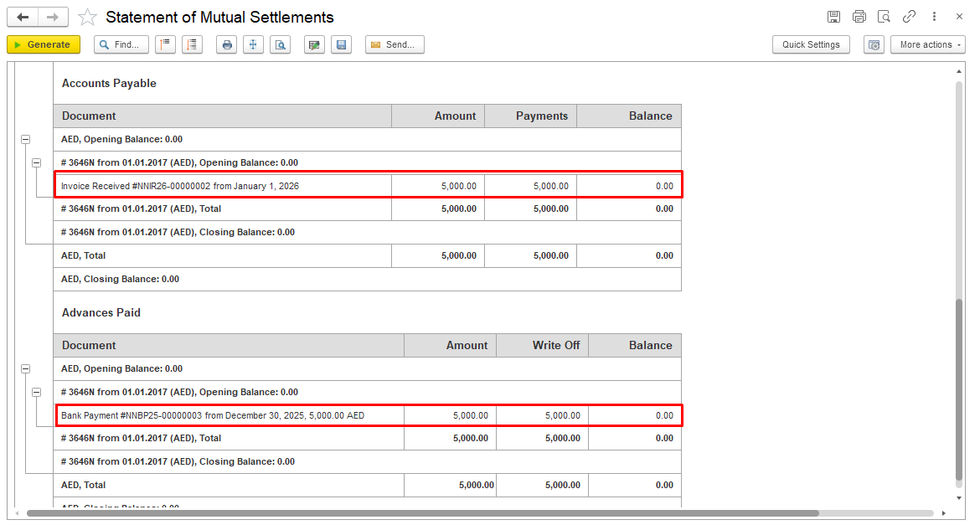The width and height of the screenshot is (980, 525).
Task: Select Accounts Payable 'AED, Total' row label
Action: pyautogui.click(x=83, y=255)
